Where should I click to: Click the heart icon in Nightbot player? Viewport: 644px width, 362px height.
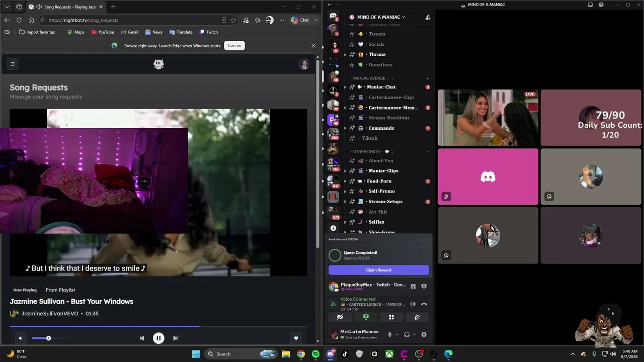pos(296,338)
